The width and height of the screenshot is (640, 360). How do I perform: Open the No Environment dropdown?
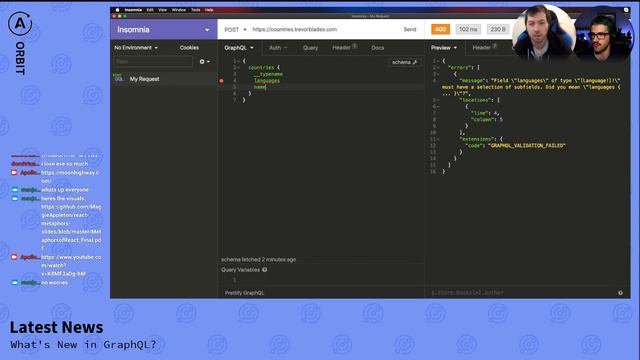point(136,48)
